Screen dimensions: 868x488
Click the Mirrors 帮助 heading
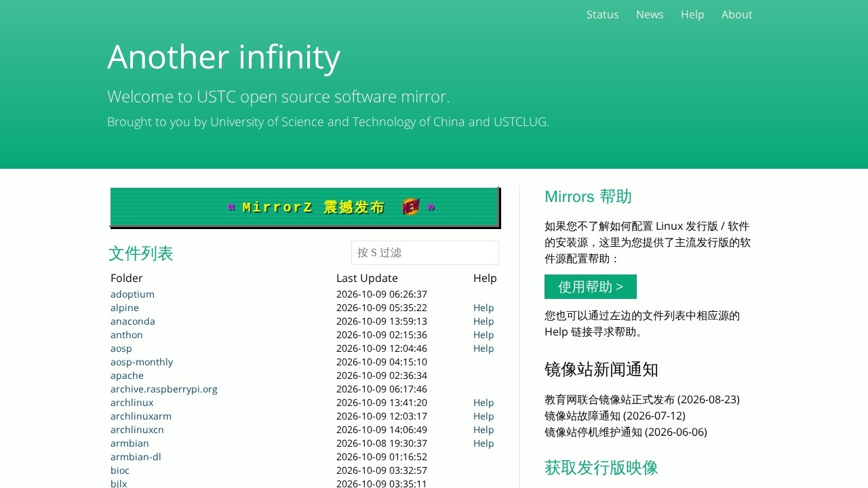pyautogui.click(x=588, y=197)
